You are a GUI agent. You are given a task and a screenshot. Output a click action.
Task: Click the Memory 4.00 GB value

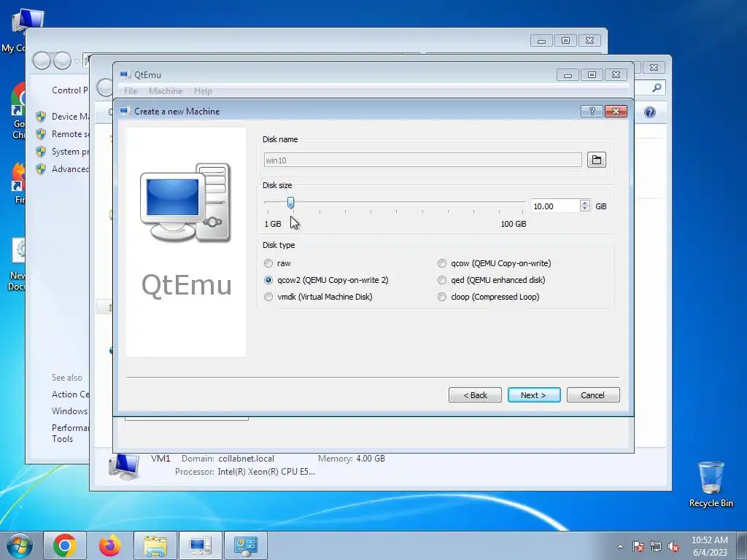(x=371, y=459)
